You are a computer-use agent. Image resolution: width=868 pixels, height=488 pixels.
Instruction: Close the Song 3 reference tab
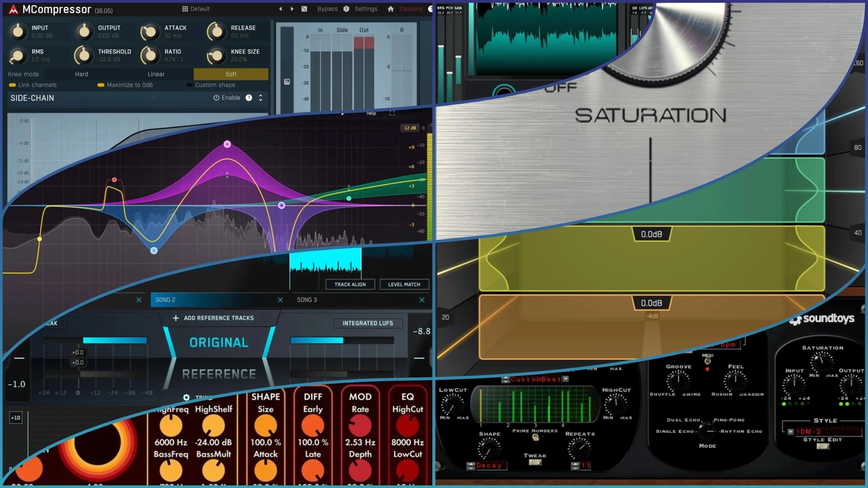click(422, 300)
